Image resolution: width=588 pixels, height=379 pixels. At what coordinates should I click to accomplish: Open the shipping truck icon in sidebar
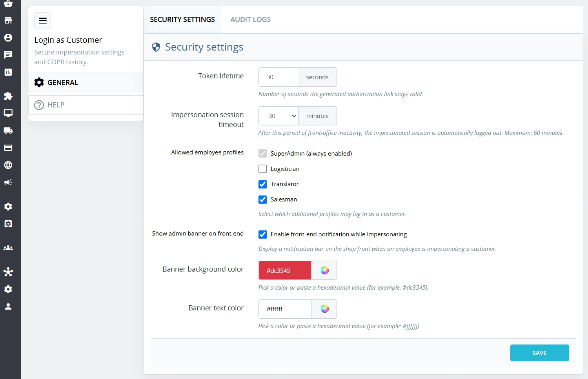(8, 131)
